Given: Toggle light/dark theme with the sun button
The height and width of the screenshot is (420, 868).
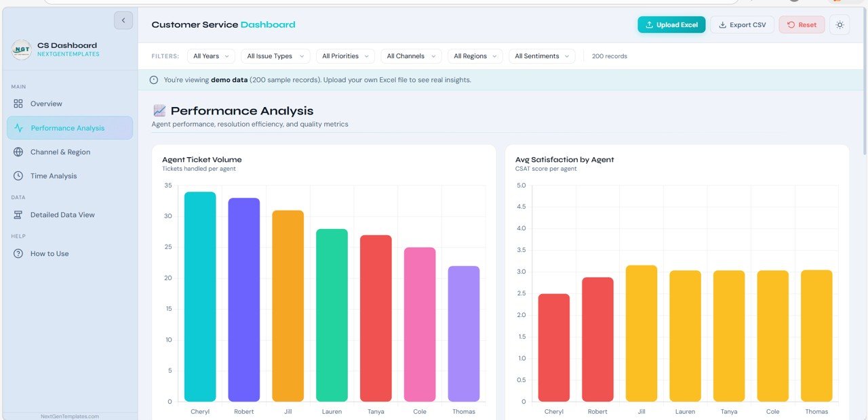Looking at the screenshot, I should tap(840, 25).
